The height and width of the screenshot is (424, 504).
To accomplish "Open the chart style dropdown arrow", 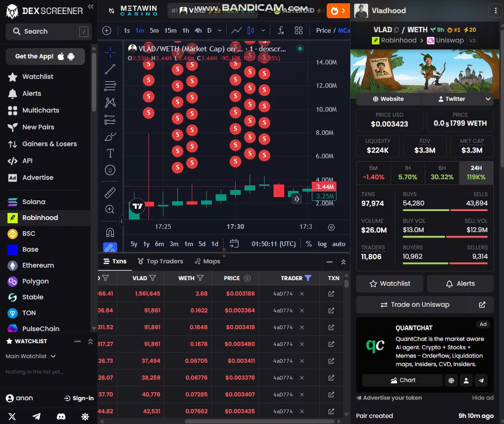I will (263, 30).
